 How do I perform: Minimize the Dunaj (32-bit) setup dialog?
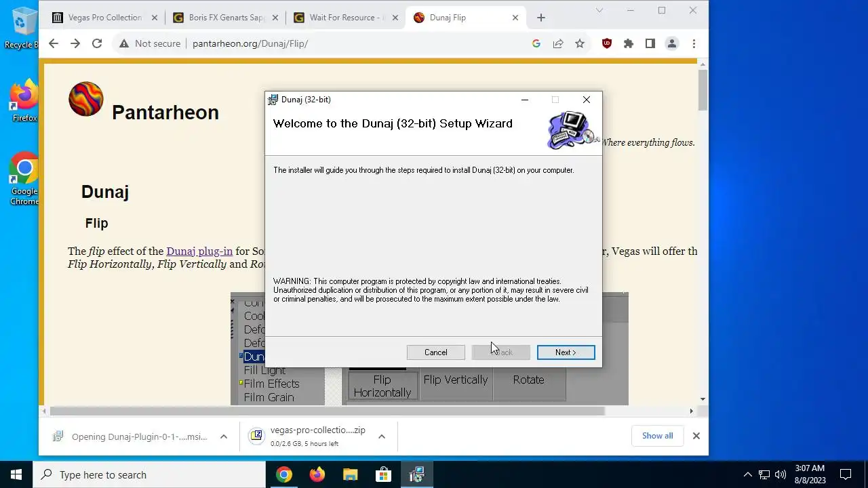pos(524,100)
